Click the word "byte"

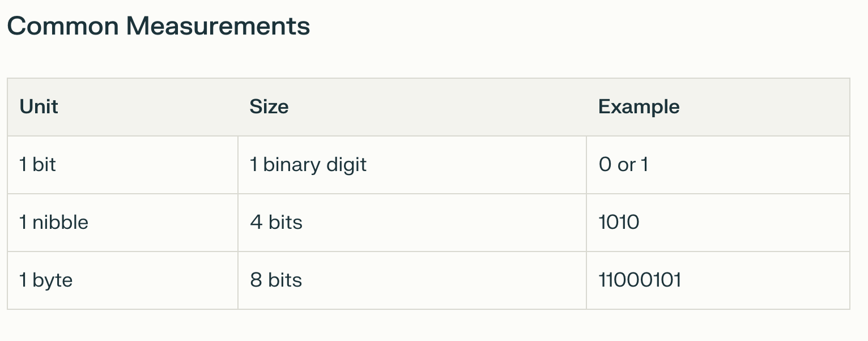pos(53,280)
